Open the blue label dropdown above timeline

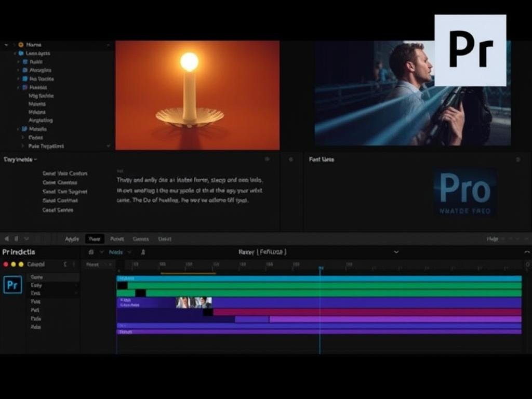click(129, 252)
